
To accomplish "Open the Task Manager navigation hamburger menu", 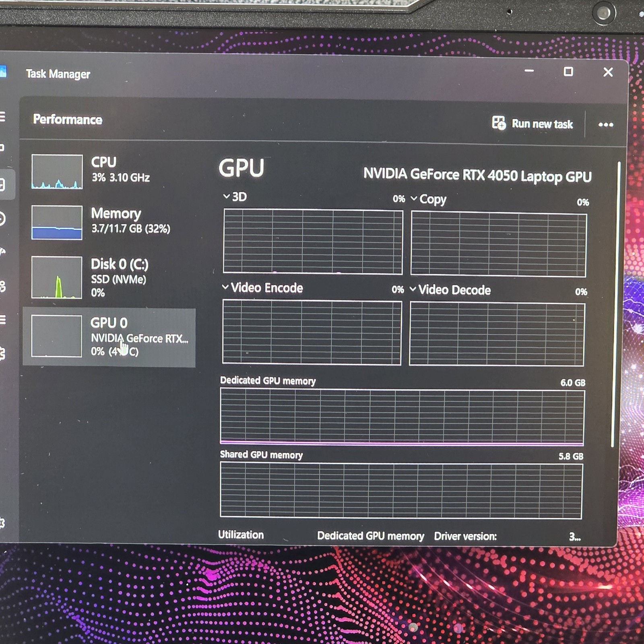I will point(2,117).
